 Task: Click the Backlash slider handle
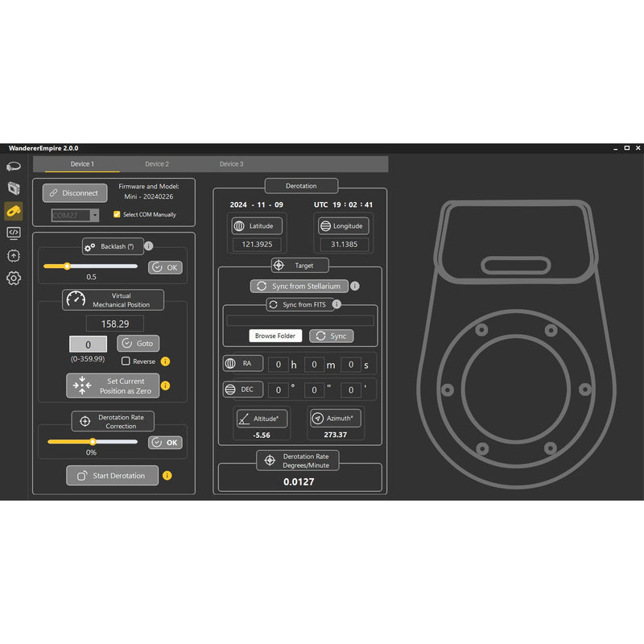click(67, 266)
